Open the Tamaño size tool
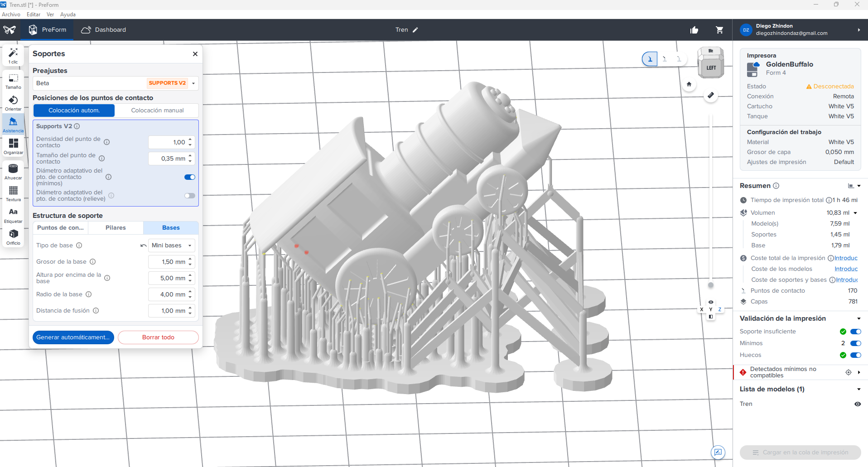Image resolution: width=868 pixels, height=467 pixels. click(x=13, y=81)
